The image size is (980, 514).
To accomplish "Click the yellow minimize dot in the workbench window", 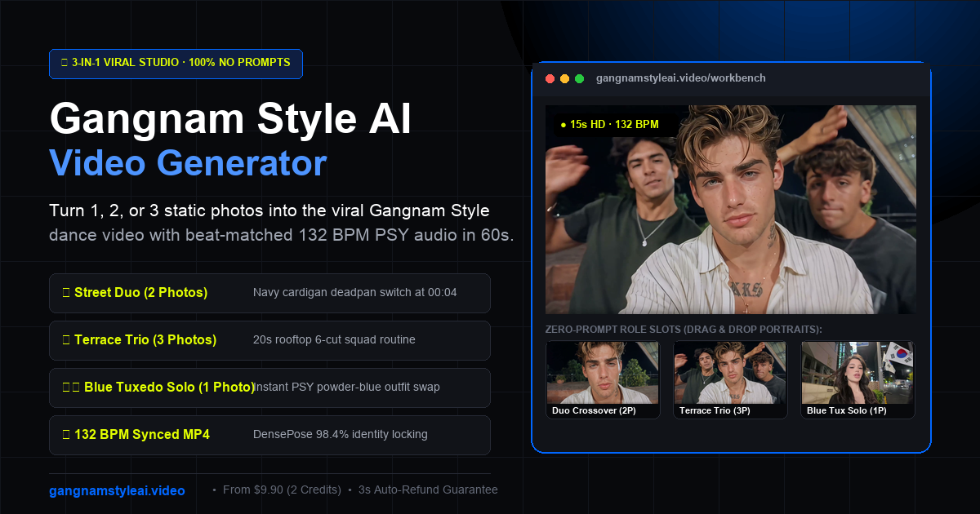I will point(564,78).
